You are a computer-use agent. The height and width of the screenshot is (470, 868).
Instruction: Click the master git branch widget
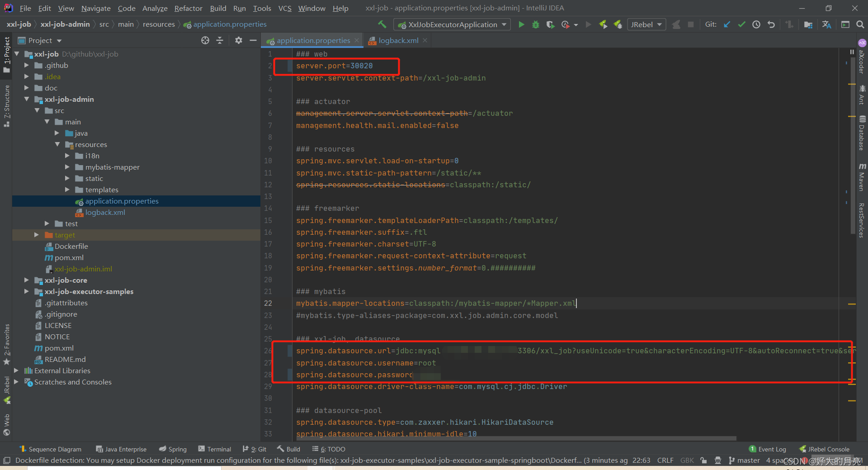tap(744, 461)
